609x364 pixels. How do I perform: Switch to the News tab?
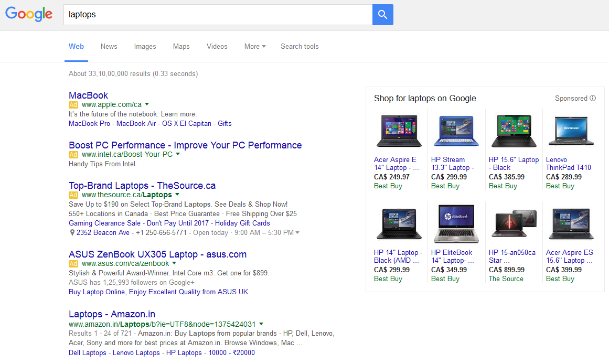pyautogui.click(x=109, y=46)
